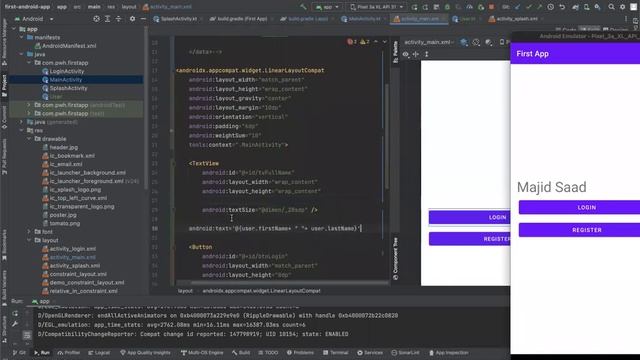Screen dimensions: 640x360
Task: Go to previous highlighted error up arrow
Action: tap(376, 42)
